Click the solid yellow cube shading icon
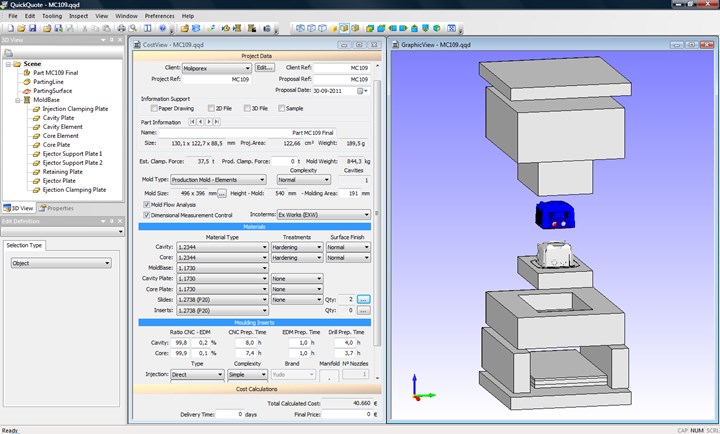The width and height of the screenshot is (720, 434). click(333, 28)
